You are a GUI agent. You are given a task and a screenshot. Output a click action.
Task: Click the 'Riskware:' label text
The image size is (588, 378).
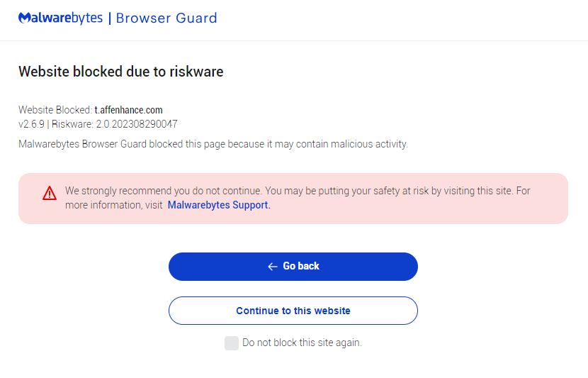click(72, 124)
